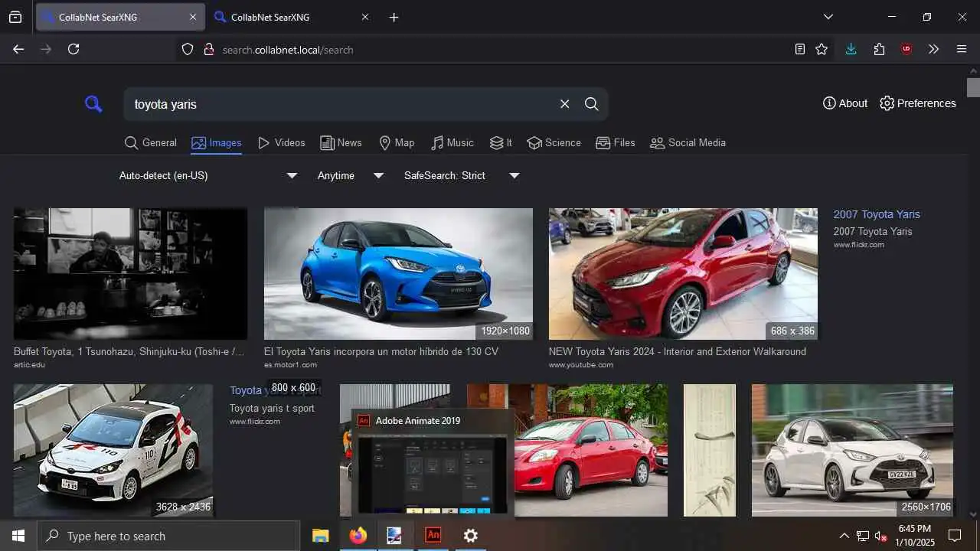Close the second CollabNet SearXNG tab
The width and height of the screenshot is (980, 551).
coord(364,17)
